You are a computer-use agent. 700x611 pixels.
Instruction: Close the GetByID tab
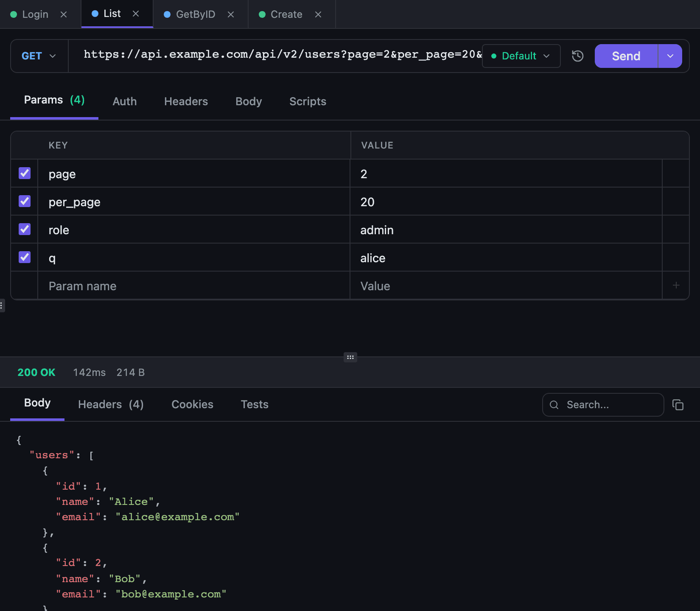[x=231, y=14]
